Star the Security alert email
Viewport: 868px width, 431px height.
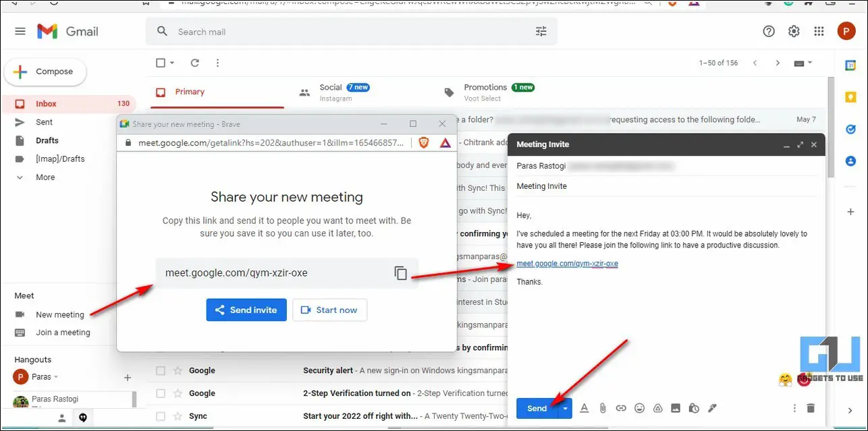tap(178, 370)
